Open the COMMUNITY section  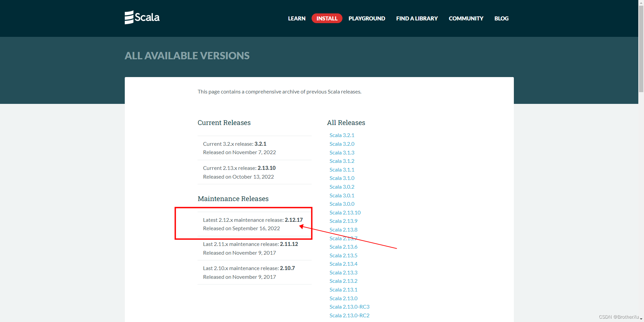pyautogui.click(x=466, y=18)
